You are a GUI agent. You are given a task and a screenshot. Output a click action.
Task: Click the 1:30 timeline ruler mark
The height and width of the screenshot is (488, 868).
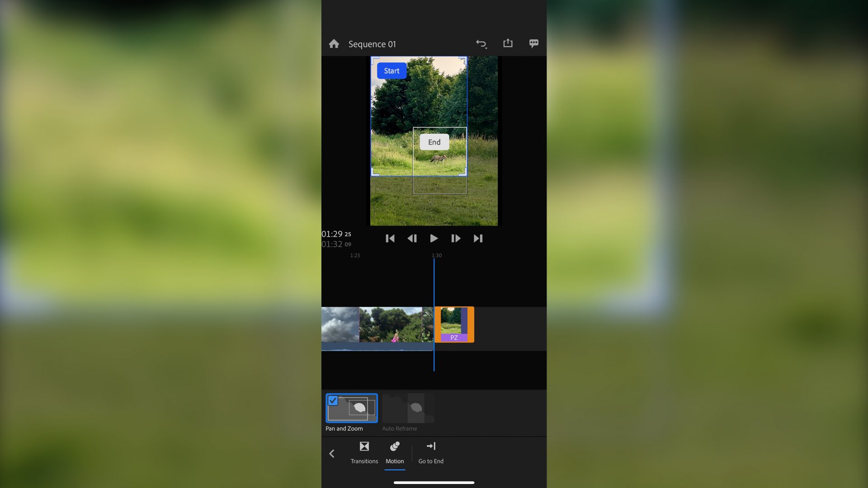(x=437, y=255)
